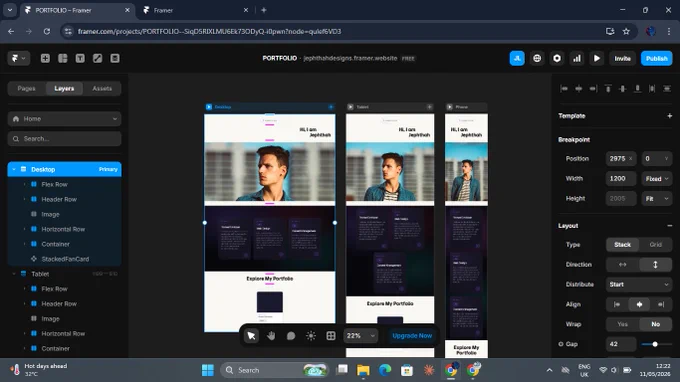This screenshot has width=680, height=382.
Task: Click align left edges icon
Action: pos(564,88)
